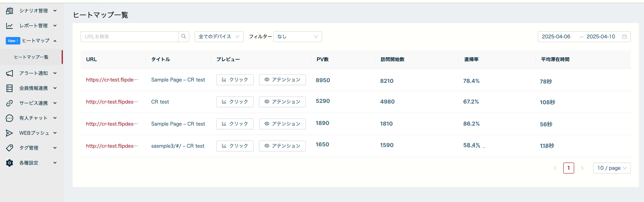Open the 全てのデバイス device dropdown
Viewport: 644px width, 202px height.
point(219,37)
